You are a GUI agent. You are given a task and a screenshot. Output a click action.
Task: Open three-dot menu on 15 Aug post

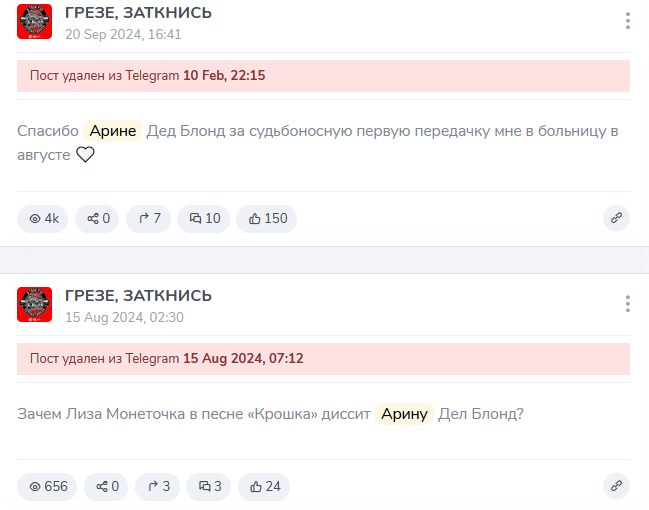tap(627, 303)
